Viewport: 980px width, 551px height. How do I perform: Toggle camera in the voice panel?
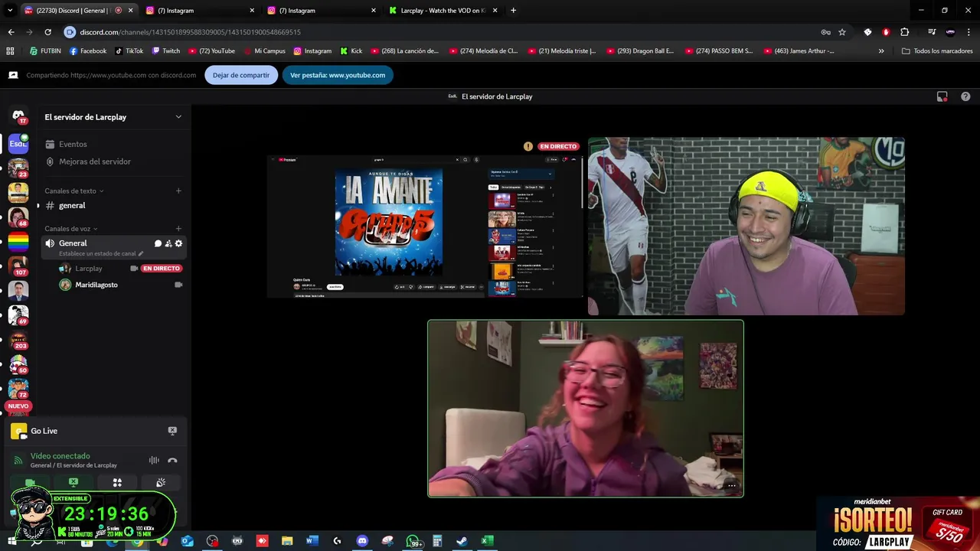pos(30,483)
